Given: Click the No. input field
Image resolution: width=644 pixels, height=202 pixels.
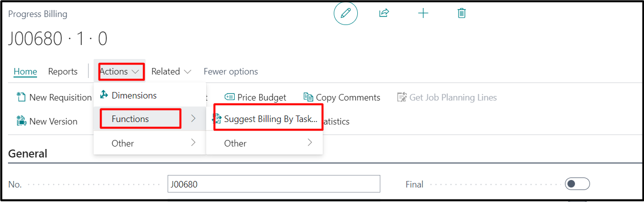Looking at the screenshot, I should tap(273, 184).
